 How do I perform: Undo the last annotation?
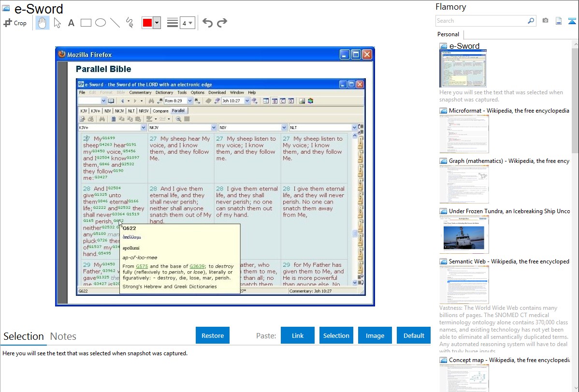[x=207, y=23]
